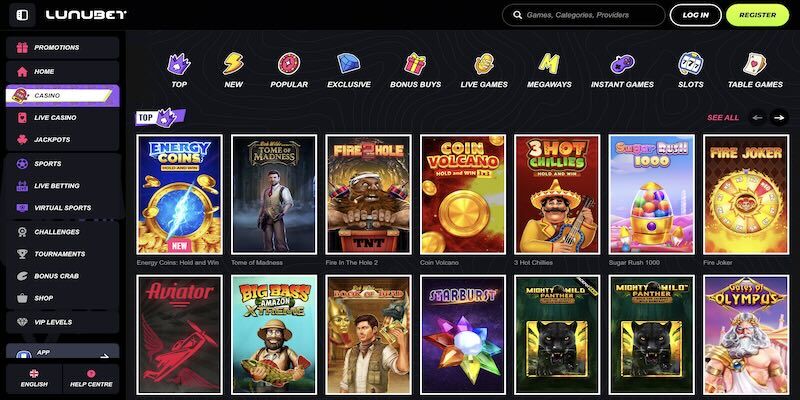Toggle the sidebar collapse icon
Screen dimensions: 800x400
pyautogui.click(x=22, y=15)
